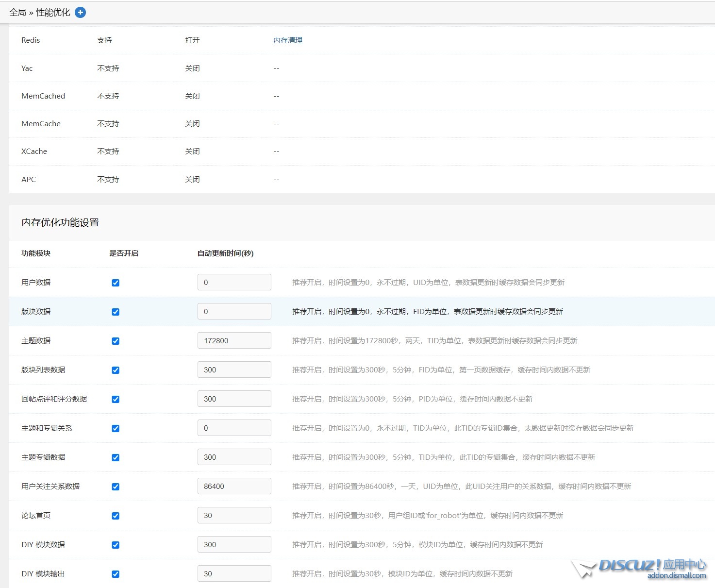Click the 主题专辑数据 row label

coord(43,457)
